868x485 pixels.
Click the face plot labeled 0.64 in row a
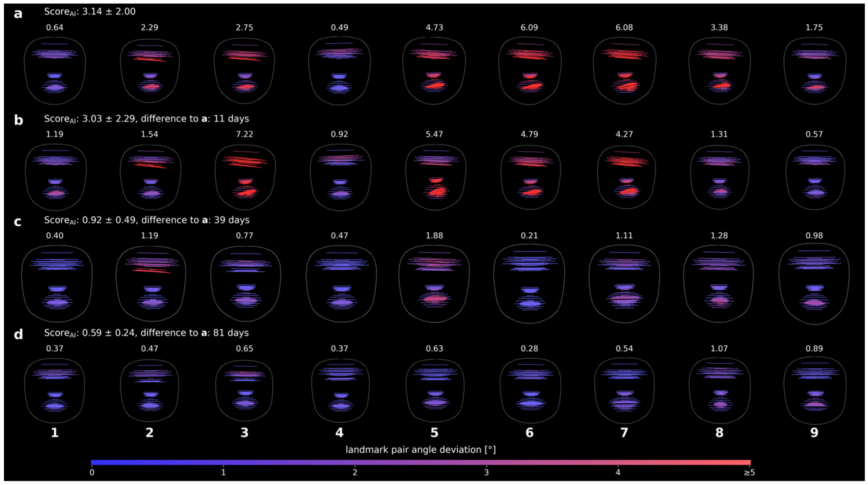(55, 70)
